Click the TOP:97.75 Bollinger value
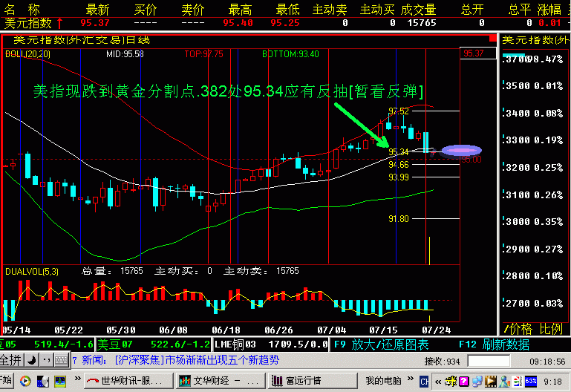 click(x=204, y=54)
